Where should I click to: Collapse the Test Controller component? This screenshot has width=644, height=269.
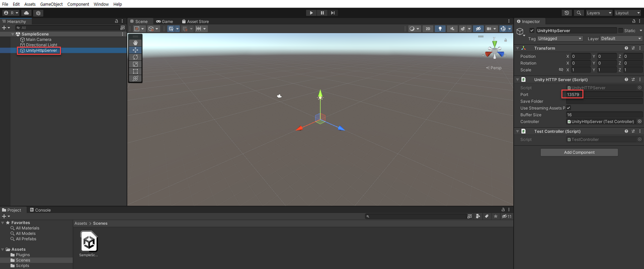click(518, 131)
